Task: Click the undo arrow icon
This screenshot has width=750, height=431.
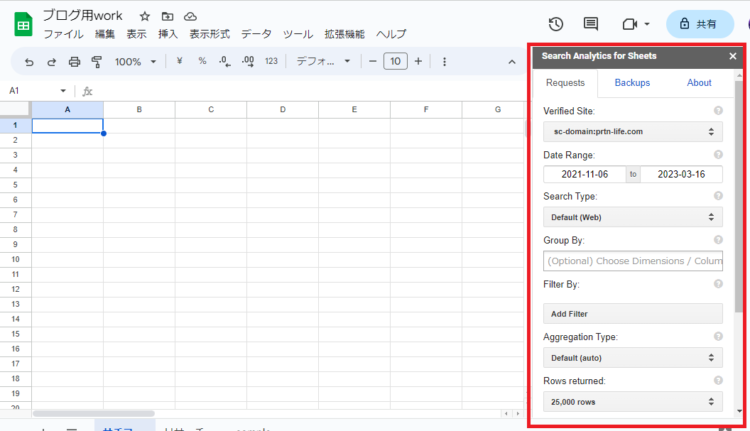Action: click(29, 62)
